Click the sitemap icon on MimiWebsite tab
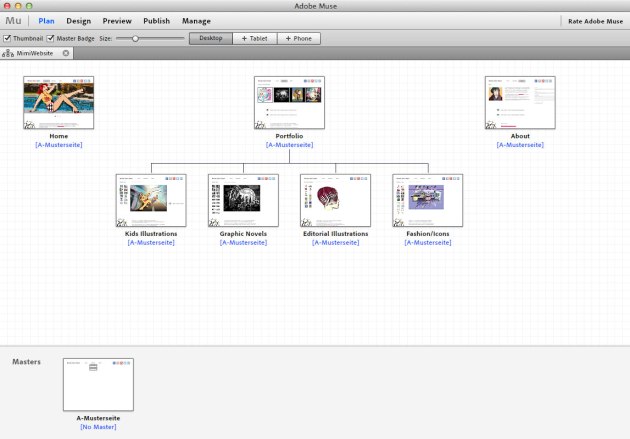 tap(8, 53)
